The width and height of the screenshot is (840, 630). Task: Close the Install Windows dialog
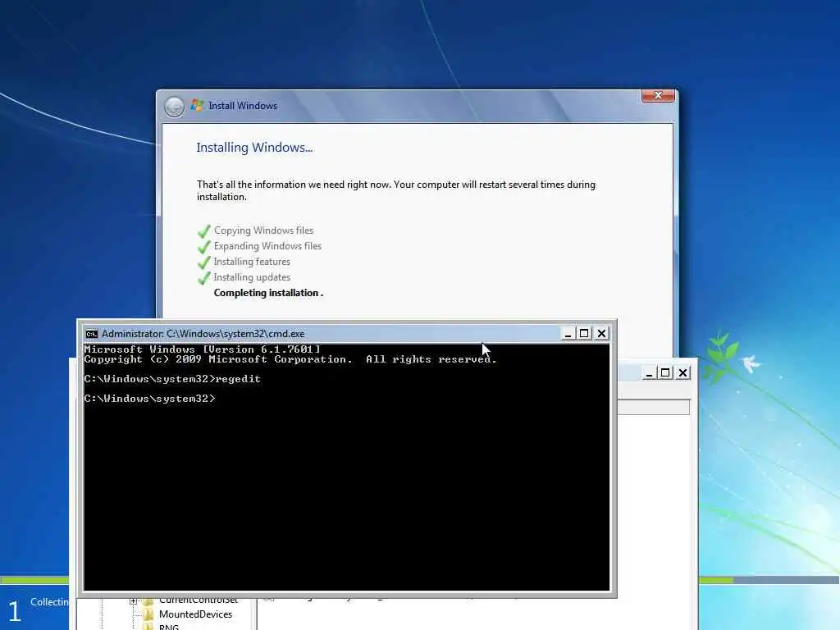(658, 95)
